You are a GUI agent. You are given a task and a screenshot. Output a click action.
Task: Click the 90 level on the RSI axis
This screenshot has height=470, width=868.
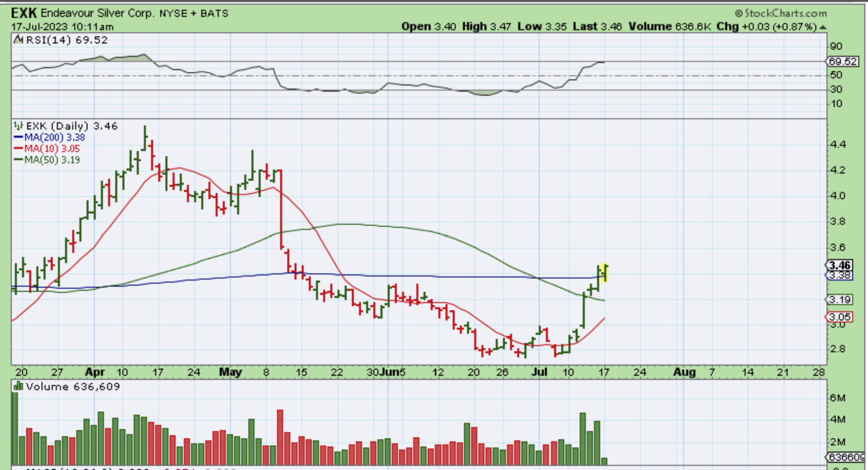[836, 46]
